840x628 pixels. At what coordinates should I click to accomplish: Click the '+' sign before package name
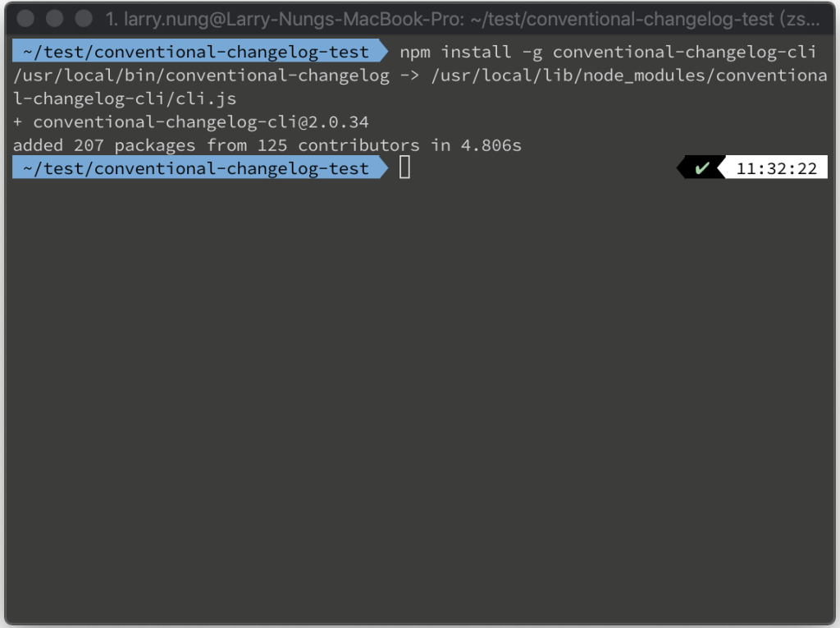[x=18, y=122]
